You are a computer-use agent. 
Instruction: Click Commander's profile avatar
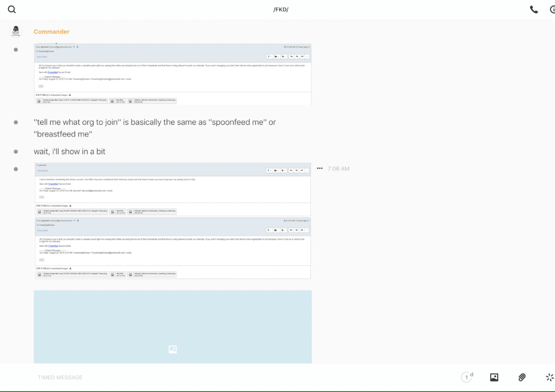tap(16, 31)
